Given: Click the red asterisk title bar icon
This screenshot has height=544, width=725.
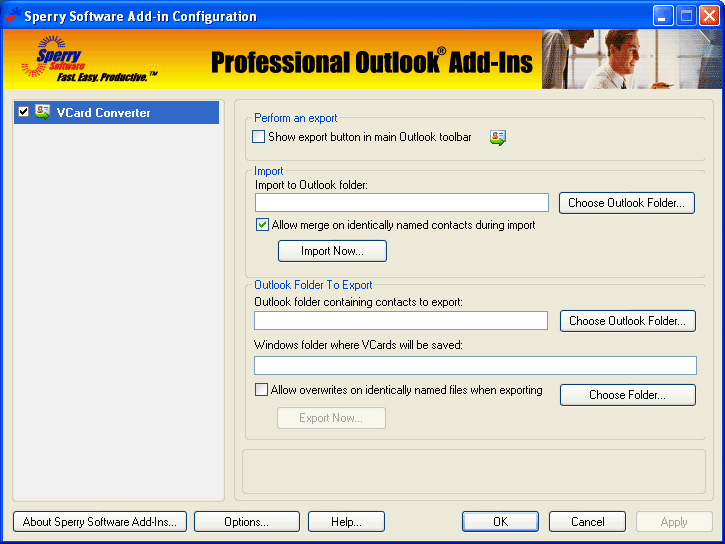Looking at the screenshot, I should tap(11, 15).
